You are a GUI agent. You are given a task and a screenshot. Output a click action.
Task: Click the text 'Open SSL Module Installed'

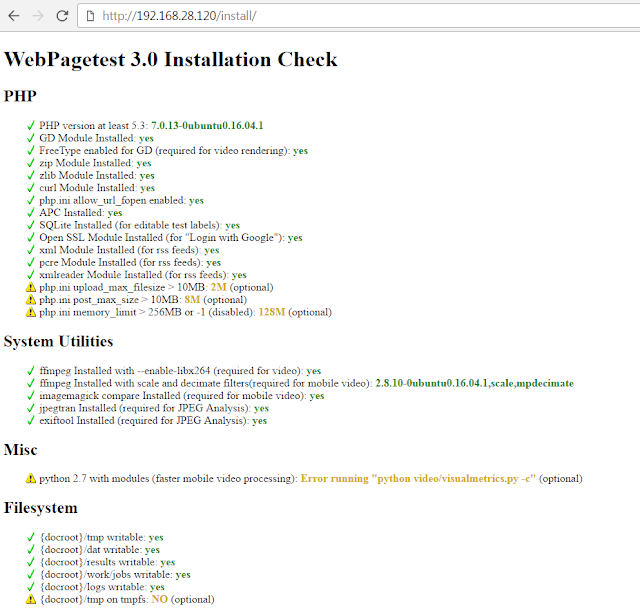point(101,237)
